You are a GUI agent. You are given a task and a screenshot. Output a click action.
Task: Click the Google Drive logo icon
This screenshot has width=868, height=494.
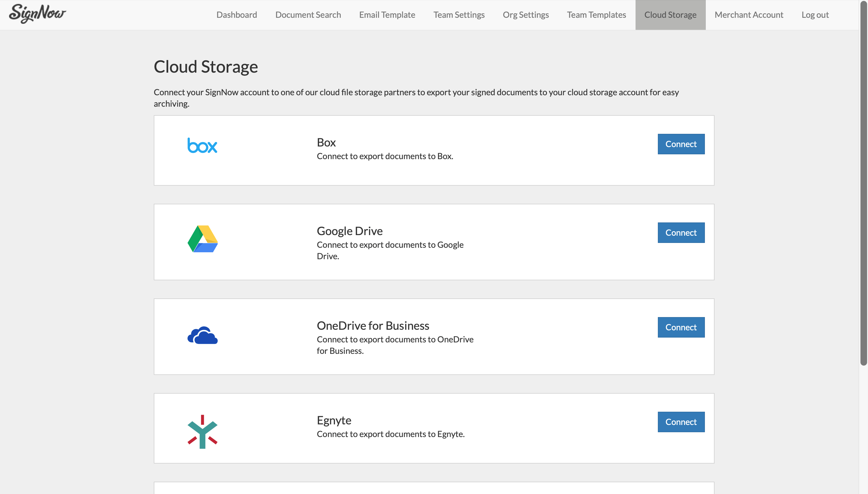point(203,239)
